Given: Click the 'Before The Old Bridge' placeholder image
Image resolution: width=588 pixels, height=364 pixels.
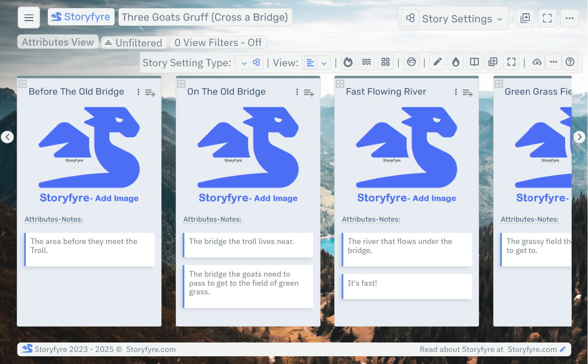Looking at the screenshot, I should [x=89, y=155].
